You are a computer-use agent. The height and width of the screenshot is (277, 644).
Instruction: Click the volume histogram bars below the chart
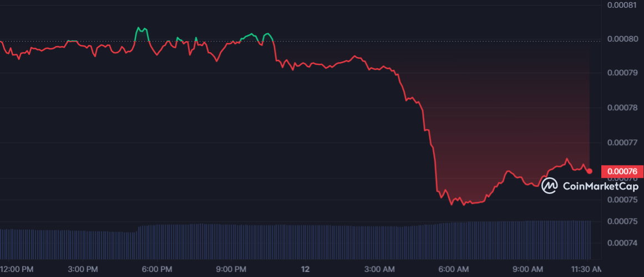point(294,242)
